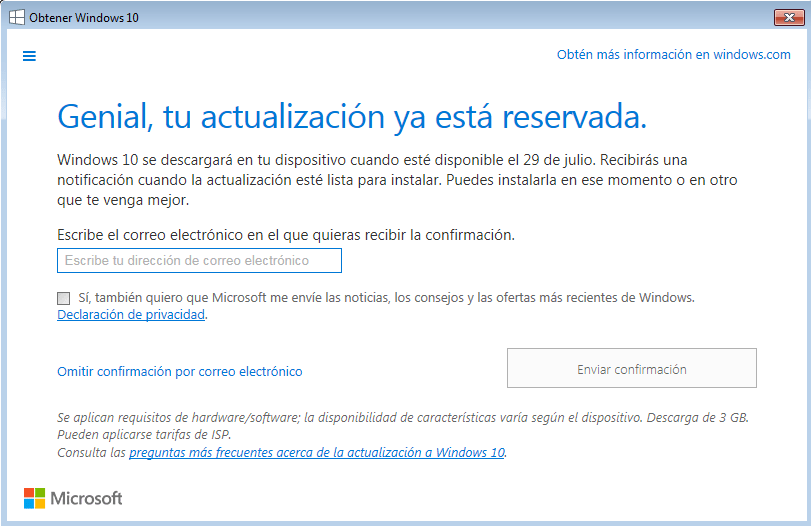Click the heading 'Genial, tu actualización ya está reservada.'
This screenshot has height=526, width=811.
[352, 117]
